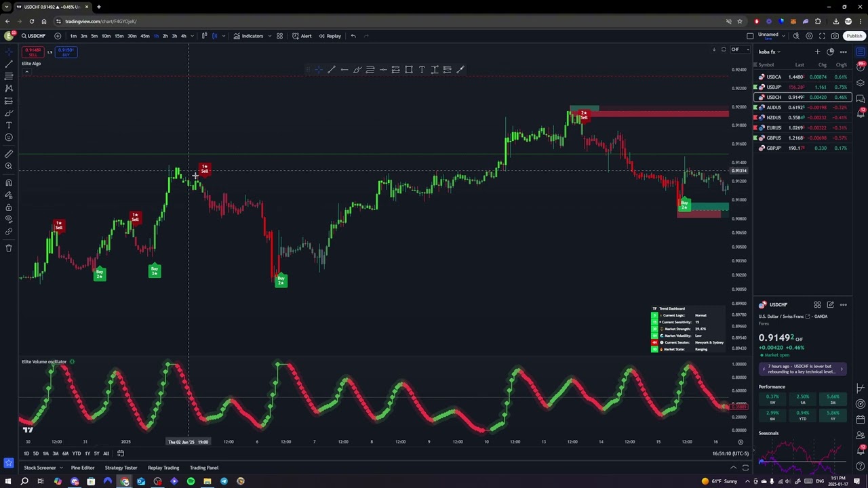Open the CHF currency dropdown on price scale
Screen dimensions: 868x488
[x=739, y=49]
